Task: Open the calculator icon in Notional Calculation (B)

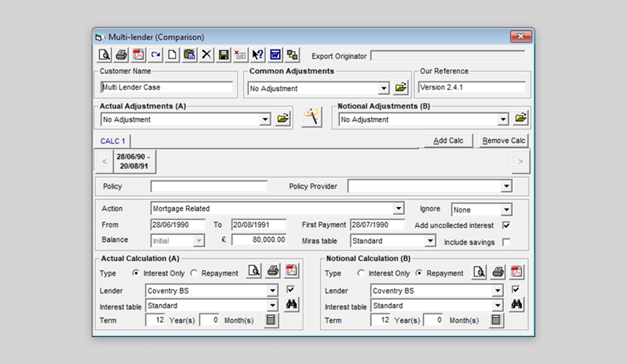Action: point(496,320)
